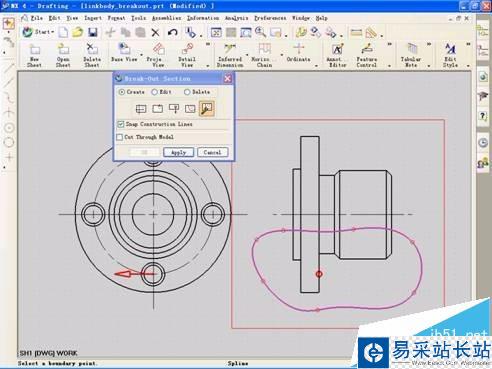492x369 pixels.
Task: Click the question mark help icon in right sidebar
Action: pyautogui.click(x=483, y=116)
